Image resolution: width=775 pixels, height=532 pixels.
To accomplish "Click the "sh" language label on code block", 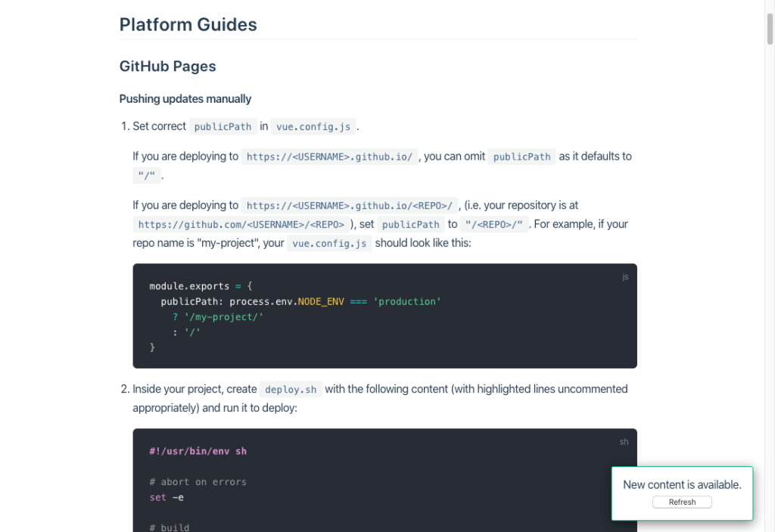I will pos(624,442).
